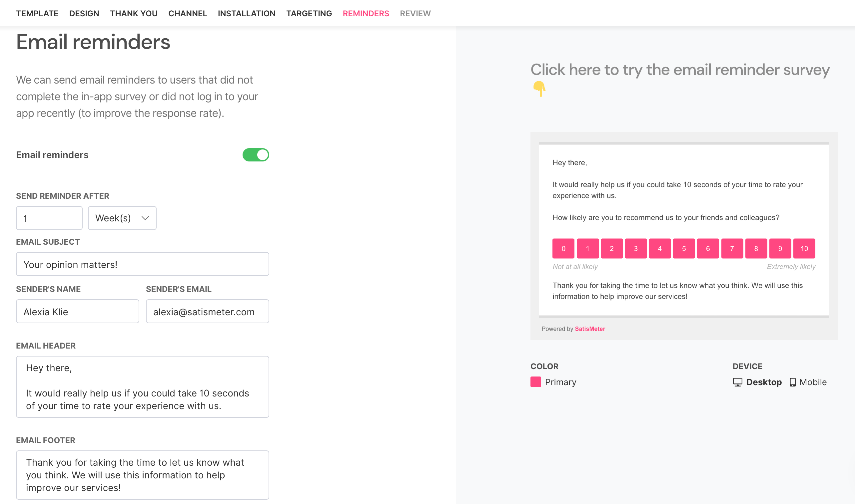Open the Week(s) unit dropdown

122,218
